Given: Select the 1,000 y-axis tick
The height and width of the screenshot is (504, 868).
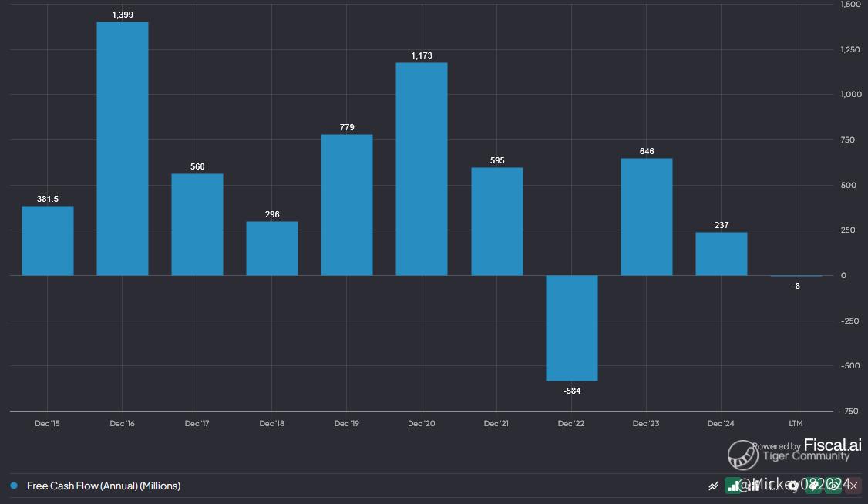Looking at the screenshot, I should pos(851,95).
